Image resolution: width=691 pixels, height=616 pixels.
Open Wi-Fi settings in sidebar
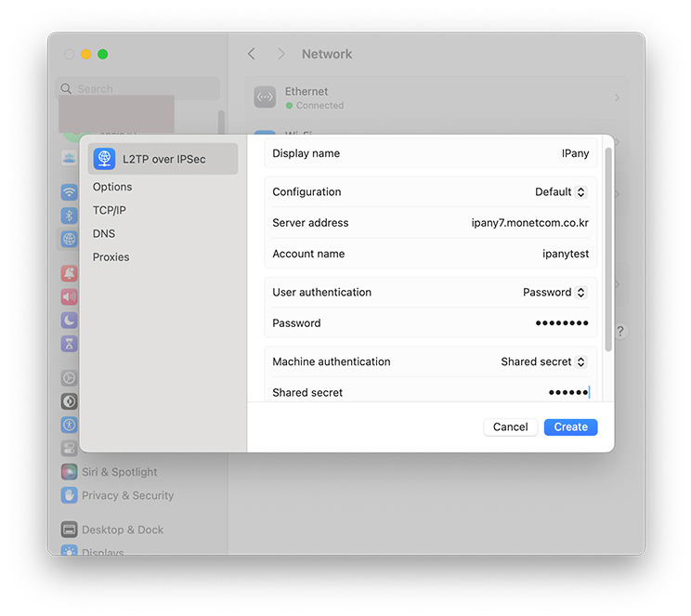coord(69,192)
